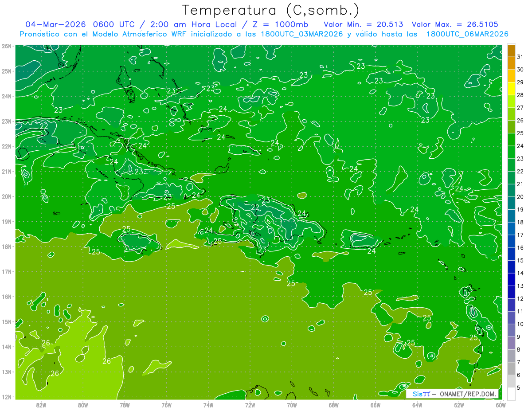The height and width of the screenshot is (411, 532).
Task: Click the dark orange swatch atop color scale
Action: [x=511, y=50]
